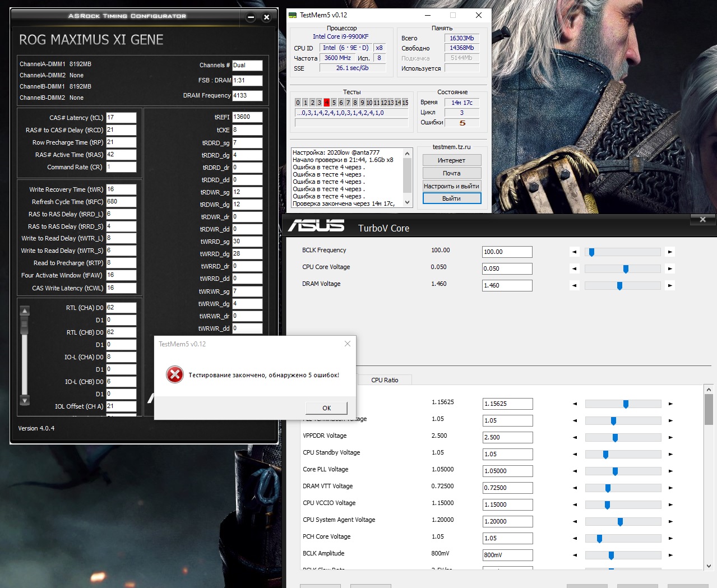Viewport: 717px width, 588px height.
Task: Click test number 15 box in Тесты
Action: click(405, 103)
